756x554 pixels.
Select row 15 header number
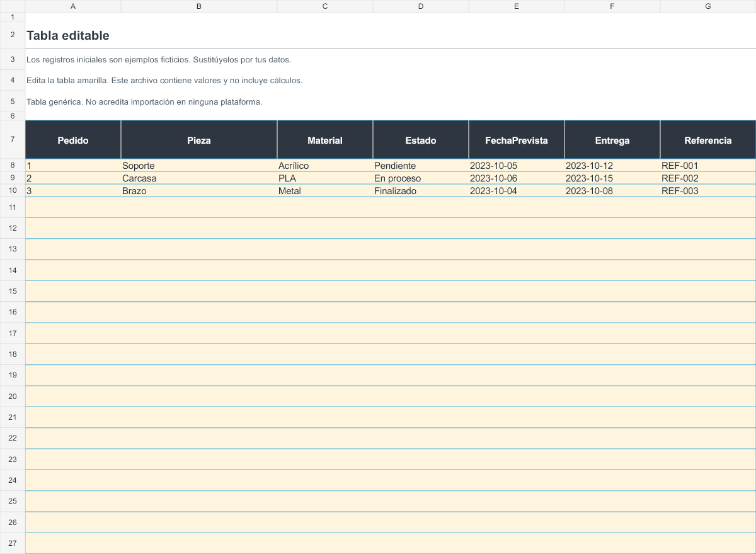coord(13,291)
